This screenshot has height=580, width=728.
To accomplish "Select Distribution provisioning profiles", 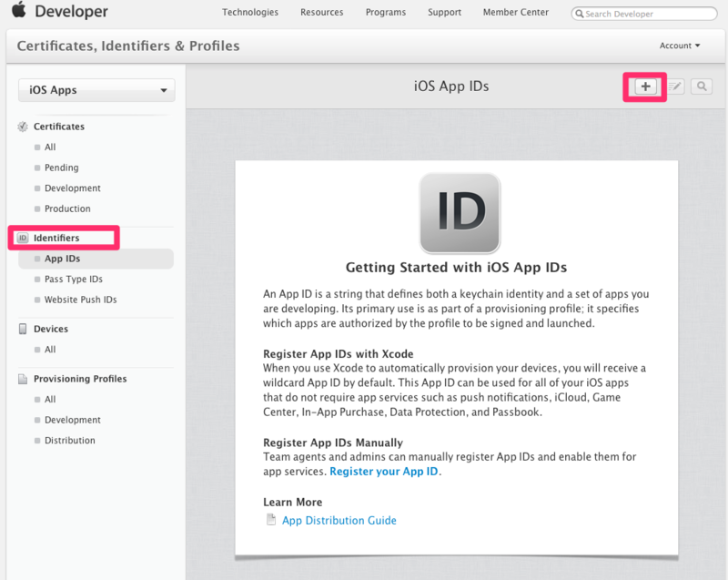I will pyautogui.click(x=70, y=440).
